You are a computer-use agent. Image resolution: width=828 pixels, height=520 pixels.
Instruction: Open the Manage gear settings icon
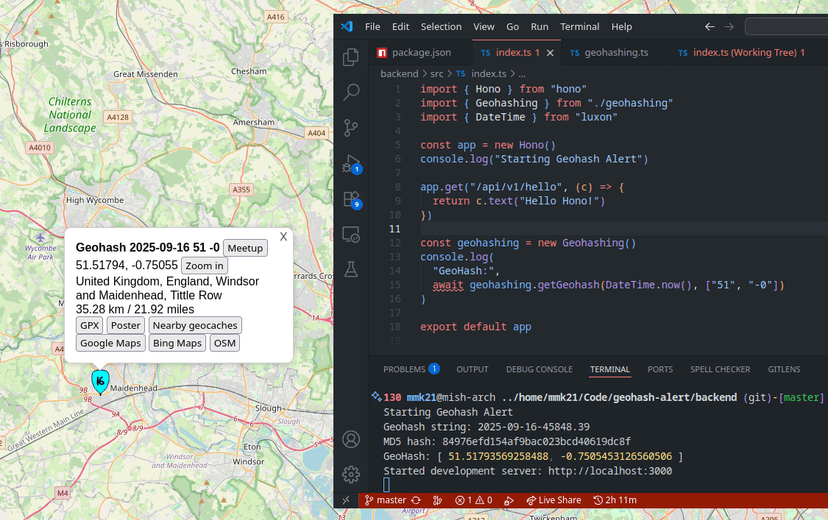point(351,474)
